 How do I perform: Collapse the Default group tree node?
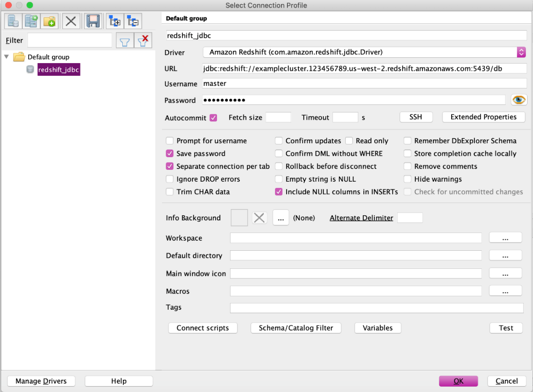(5, 57)
